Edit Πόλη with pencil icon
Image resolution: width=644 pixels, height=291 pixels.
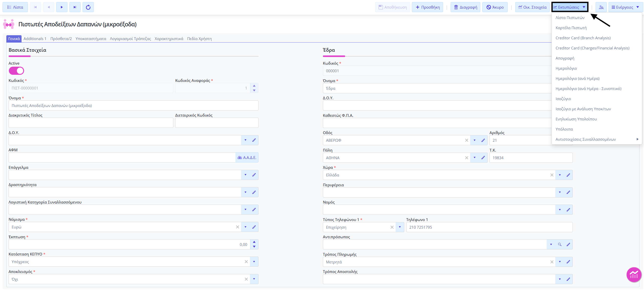pos(483,158)
